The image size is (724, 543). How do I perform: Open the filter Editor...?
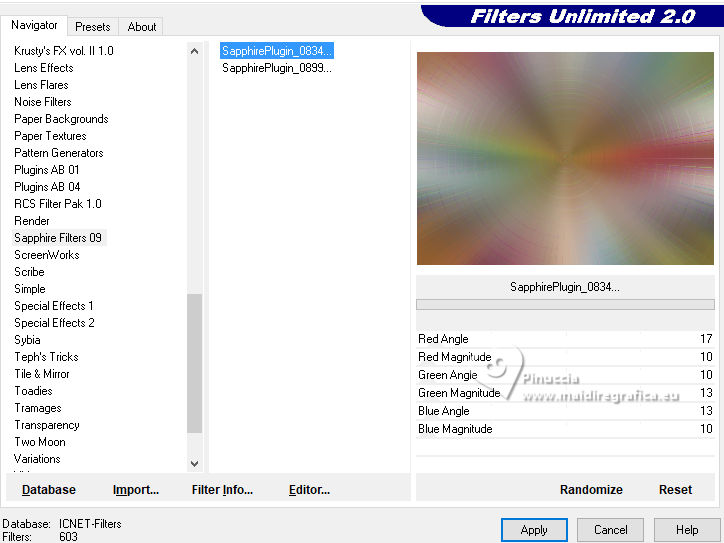point(309,490)
